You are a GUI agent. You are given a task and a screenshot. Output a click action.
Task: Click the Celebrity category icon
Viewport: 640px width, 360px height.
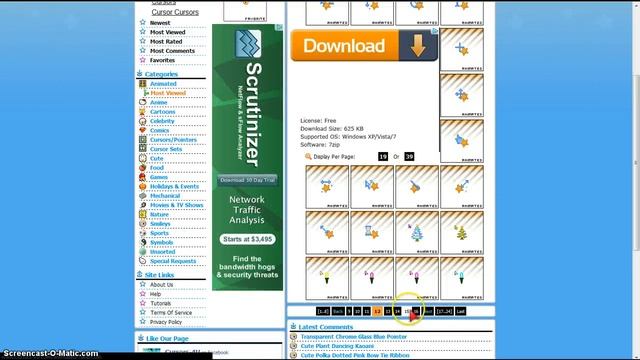pyautogui.click(x=142, y=121)
